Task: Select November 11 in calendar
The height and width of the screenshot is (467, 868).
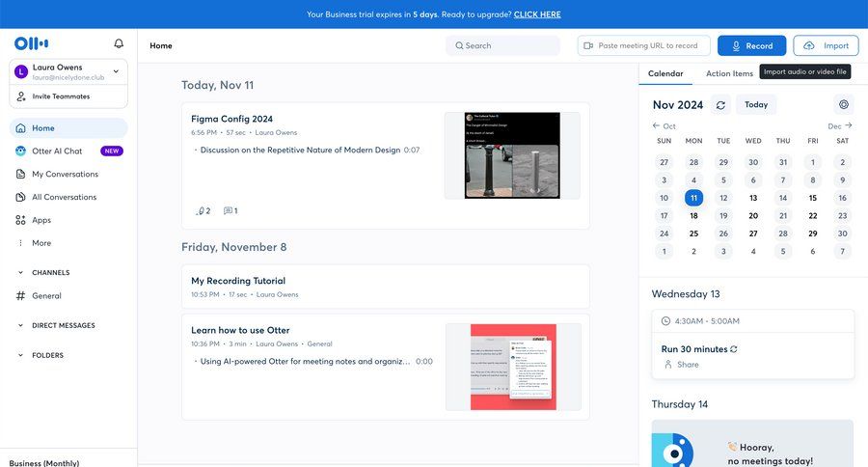Action: point(693,198)
